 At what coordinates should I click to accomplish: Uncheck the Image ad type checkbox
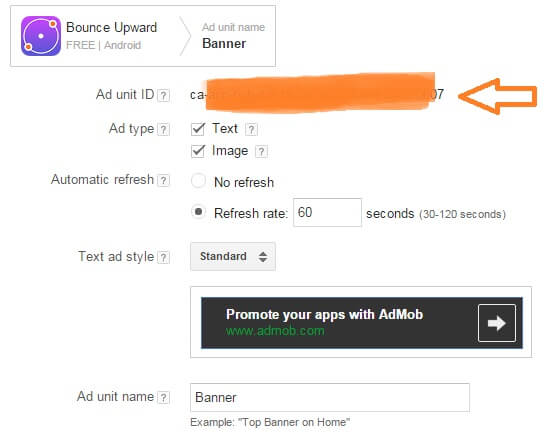coord(198,151)
